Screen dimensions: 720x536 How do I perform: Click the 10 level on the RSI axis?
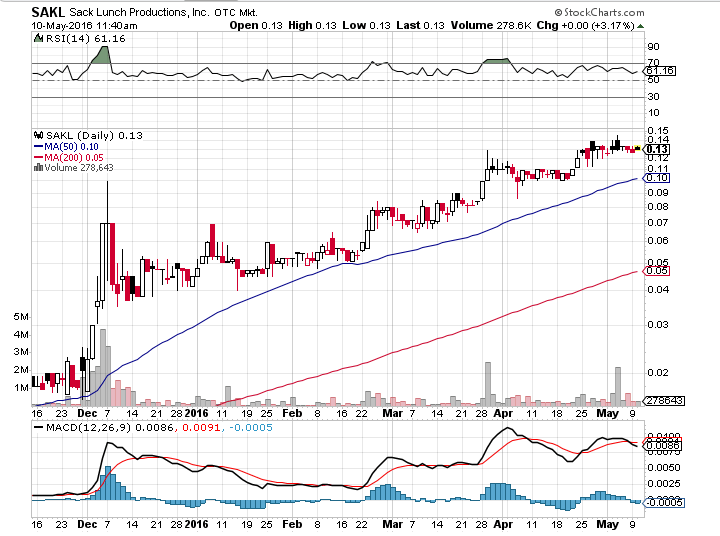click(x=653, y=113)
